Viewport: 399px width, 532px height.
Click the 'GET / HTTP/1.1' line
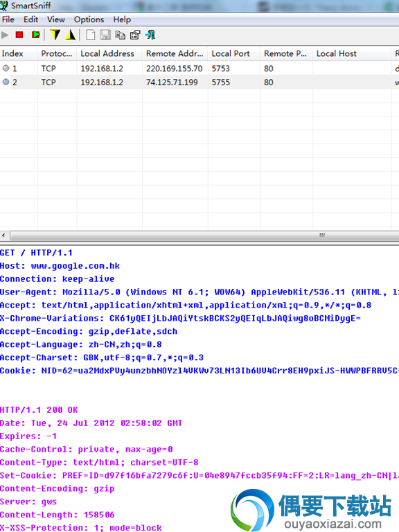tap(36, 253)
